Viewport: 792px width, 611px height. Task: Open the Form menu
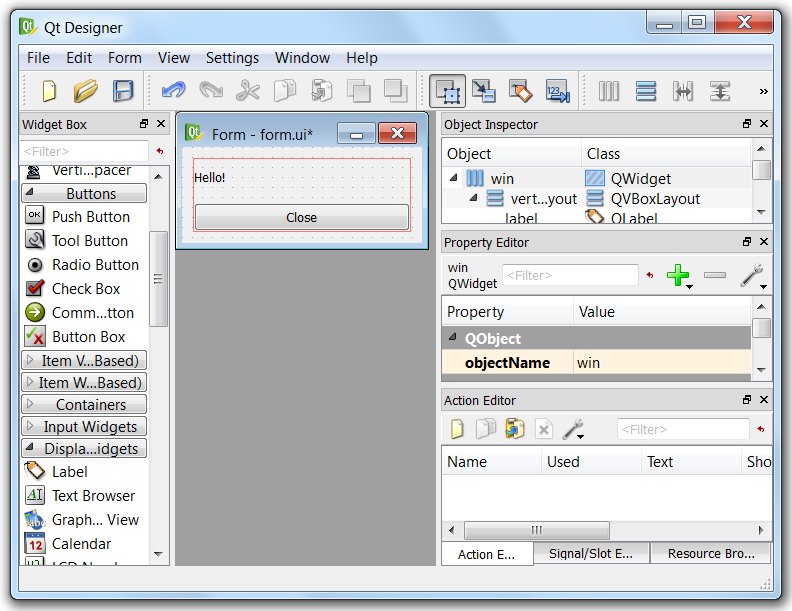125,58
